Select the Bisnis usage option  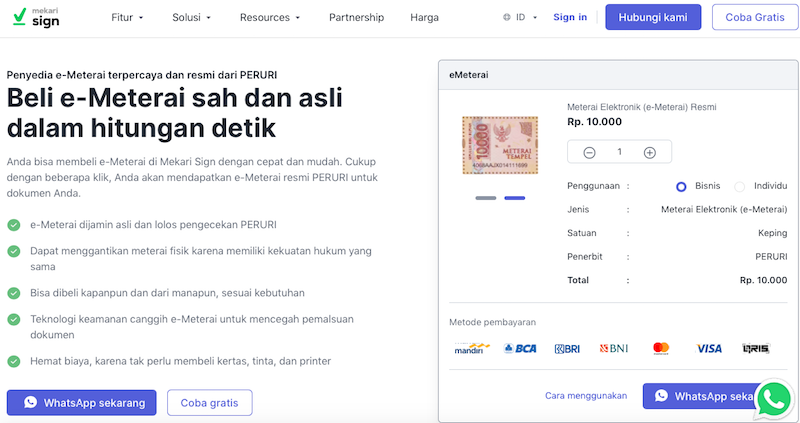pyautogui.click(x=681, y=187)
